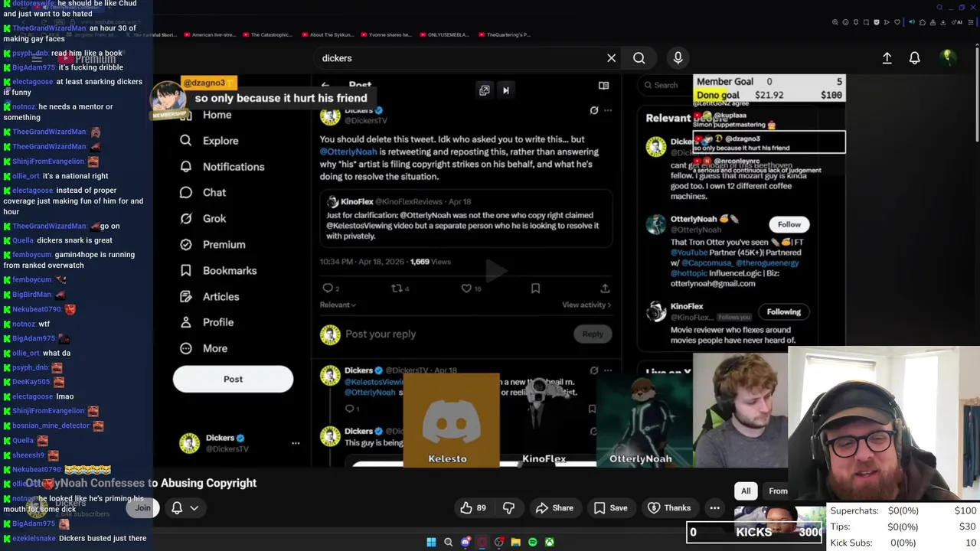Follow OtterlyNoah with the Follow button
The image size is (980, 551).
point(789,224)
